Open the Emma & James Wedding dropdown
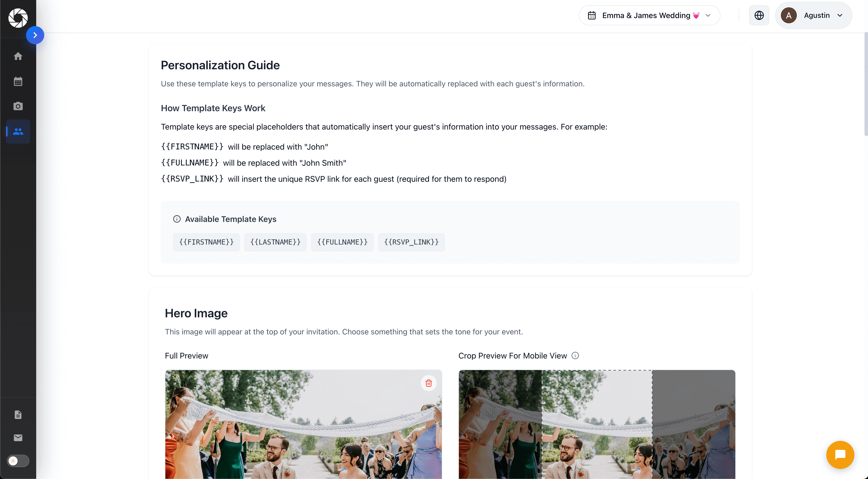This screenshot has height=479, width=868. (649, 15)
